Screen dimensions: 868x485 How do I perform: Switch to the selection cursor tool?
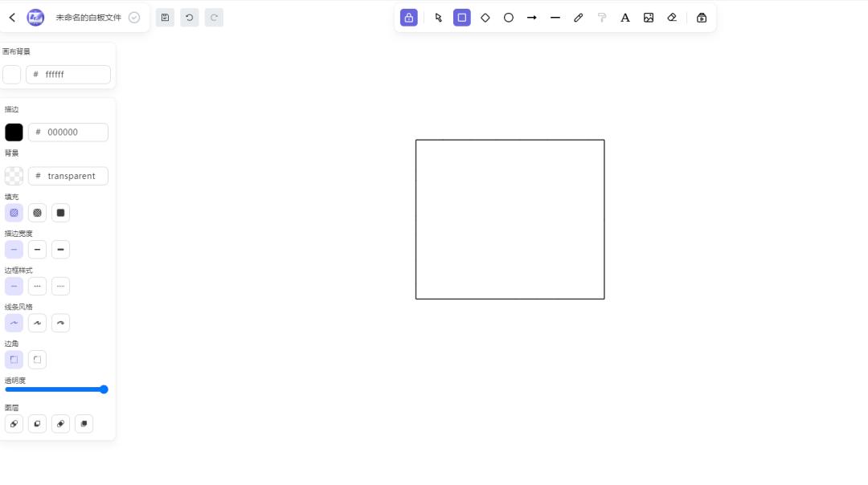[x=439, y=17]
